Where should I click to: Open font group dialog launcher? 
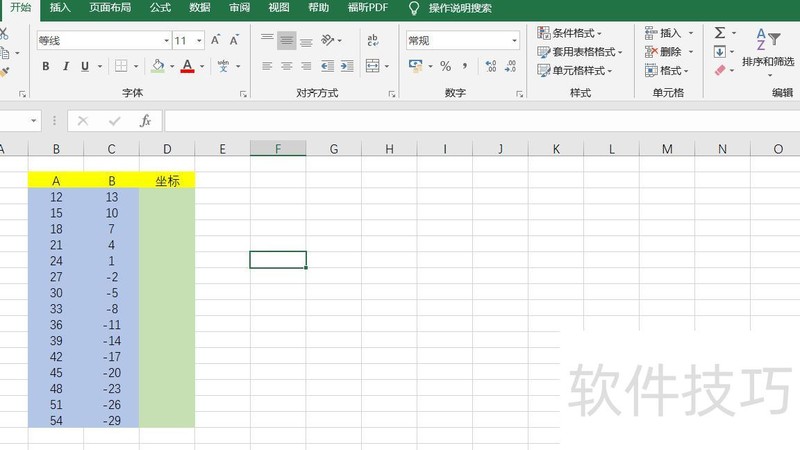[243, 94]
